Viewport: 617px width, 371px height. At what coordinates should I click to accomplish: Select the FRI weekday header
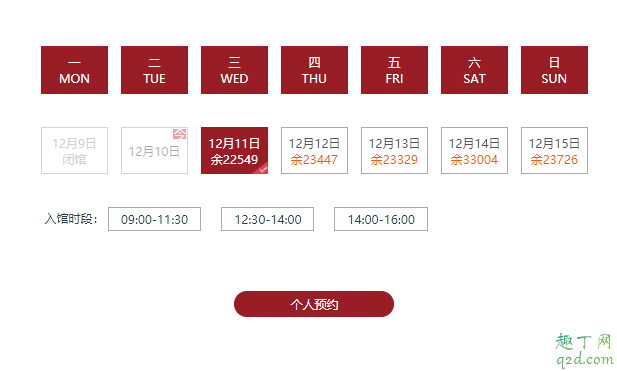click(394, 70)
